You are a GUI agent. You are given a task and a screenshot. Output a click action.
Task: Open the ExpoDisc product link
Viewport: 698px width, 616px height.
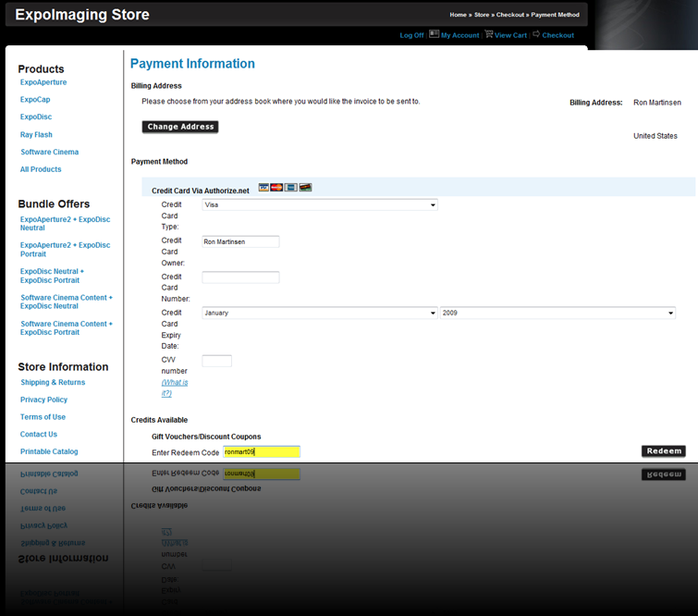coord(36,117)
